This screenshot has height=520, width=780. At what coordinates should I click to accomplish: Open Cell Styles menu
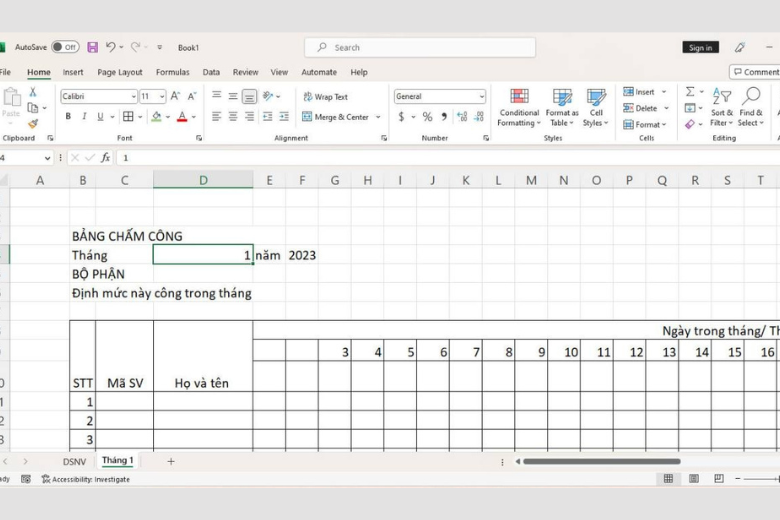point(596,107)
